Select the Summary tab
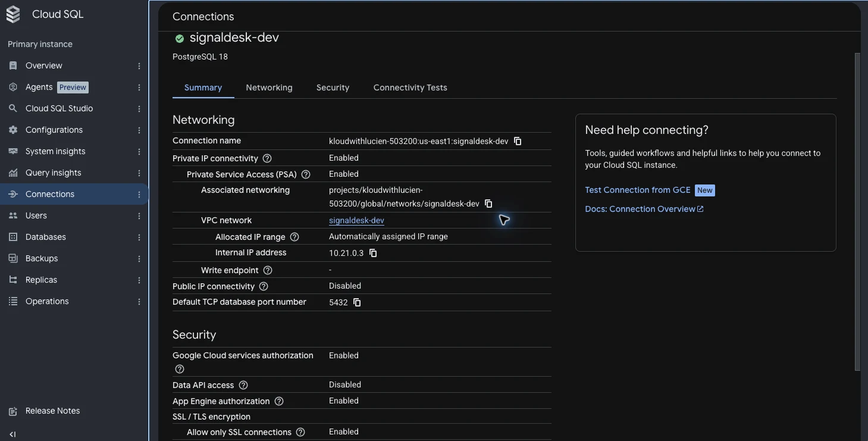 point(203,87)
